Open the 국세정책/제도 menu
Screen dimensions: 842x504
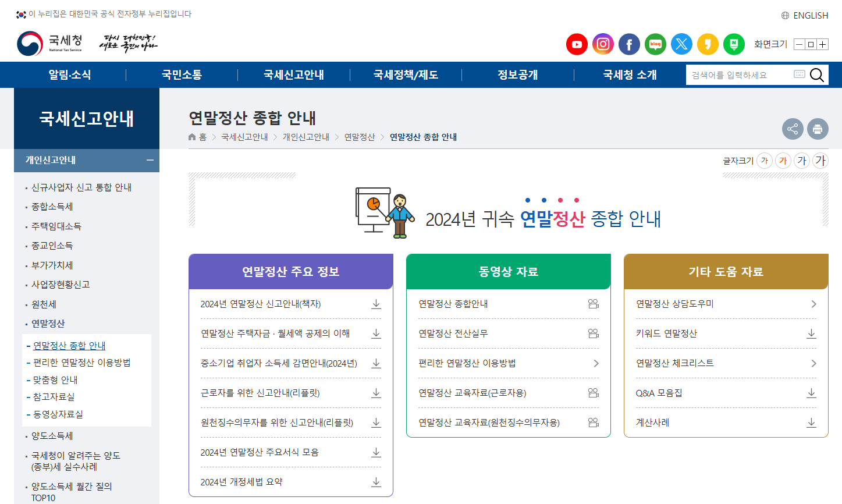(x=406, y=74)
